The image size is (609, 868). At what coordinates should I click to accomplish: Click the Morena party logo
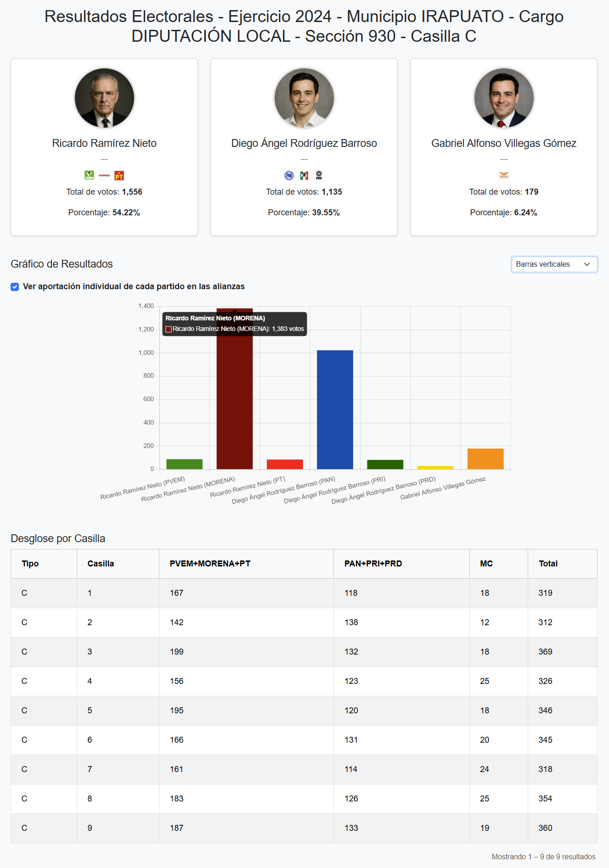coord(104,175)
